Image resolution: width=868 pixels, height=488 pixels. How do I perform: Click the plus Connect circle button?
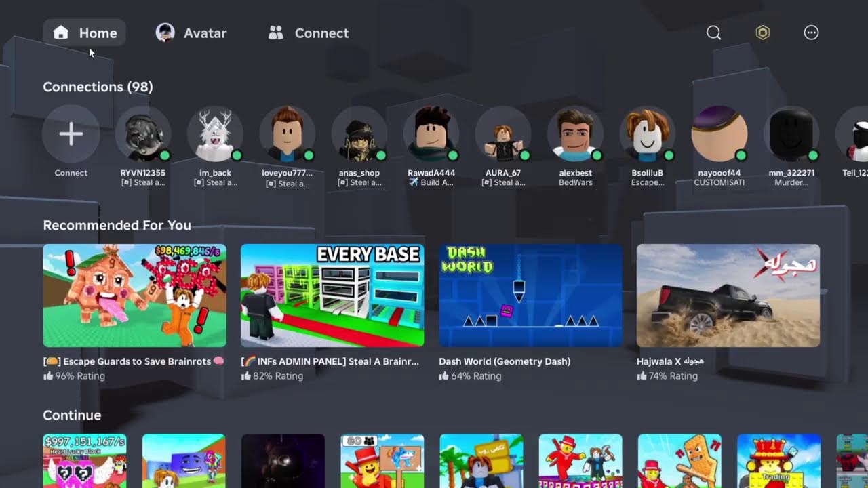point(71,134)
